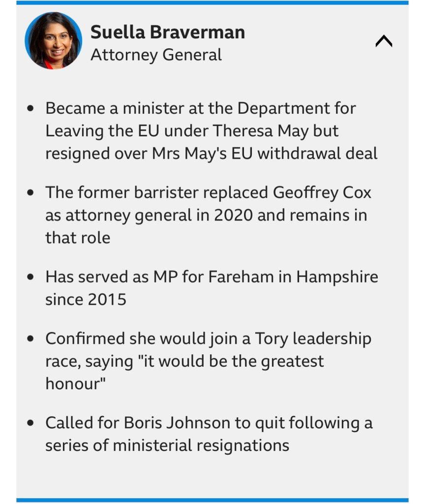Click the Attorney General subtitle
425x504 pixels.
156,55
